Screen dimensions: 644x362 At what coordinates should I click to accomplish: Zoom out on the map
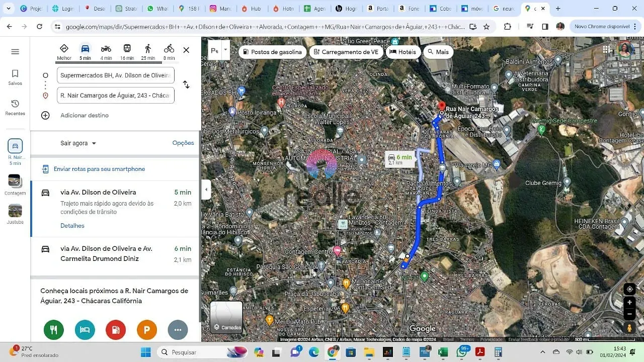(629, 314)
